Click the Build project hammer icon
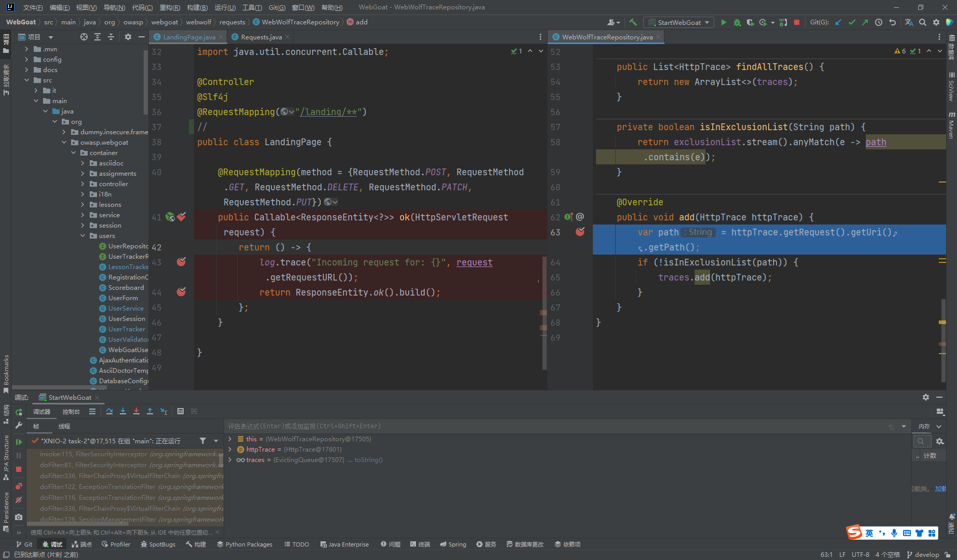Viewport: 957px width, 560px height. pos(633,22)
